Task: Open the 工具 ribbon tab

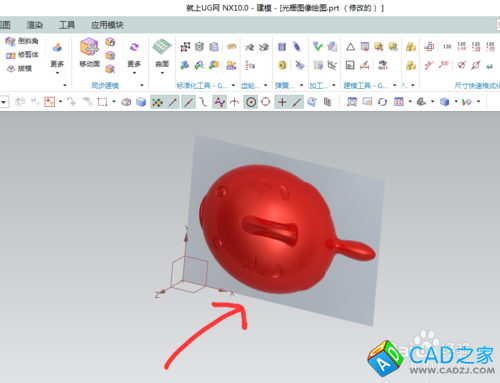Action: [67, 25]
